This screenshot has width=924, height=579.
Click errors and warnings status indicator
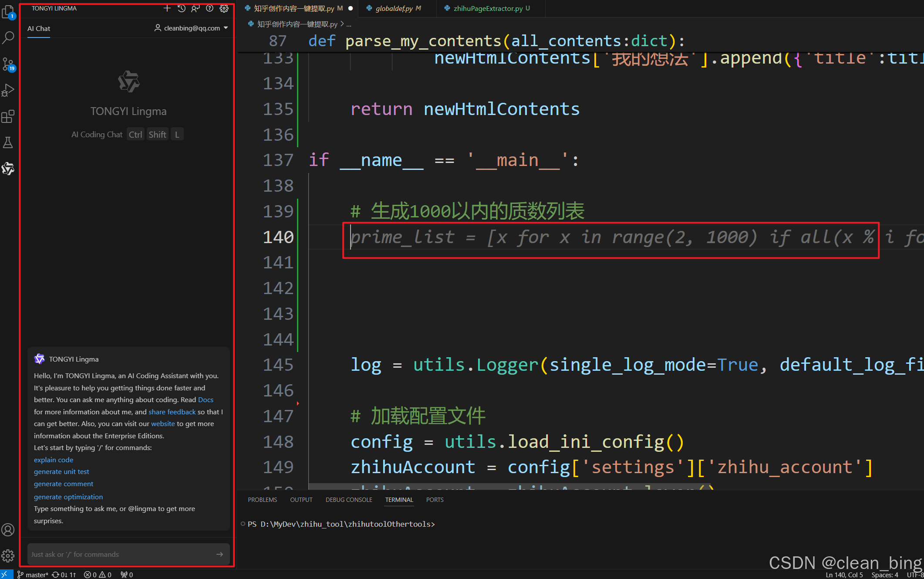[98, 575]
